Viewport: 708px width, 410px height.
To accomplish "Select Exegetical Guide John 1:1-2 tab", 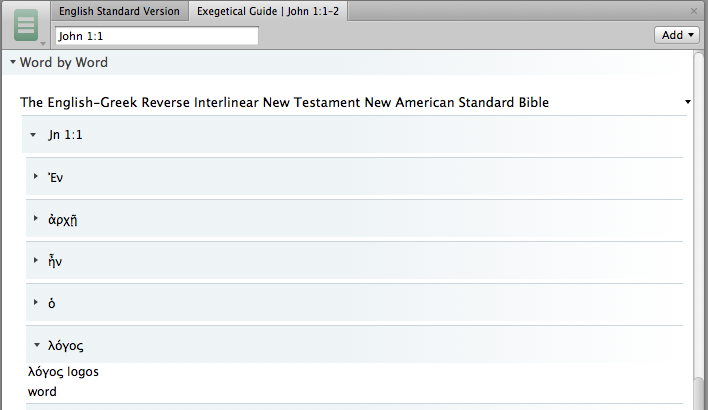I will [268, 11].
